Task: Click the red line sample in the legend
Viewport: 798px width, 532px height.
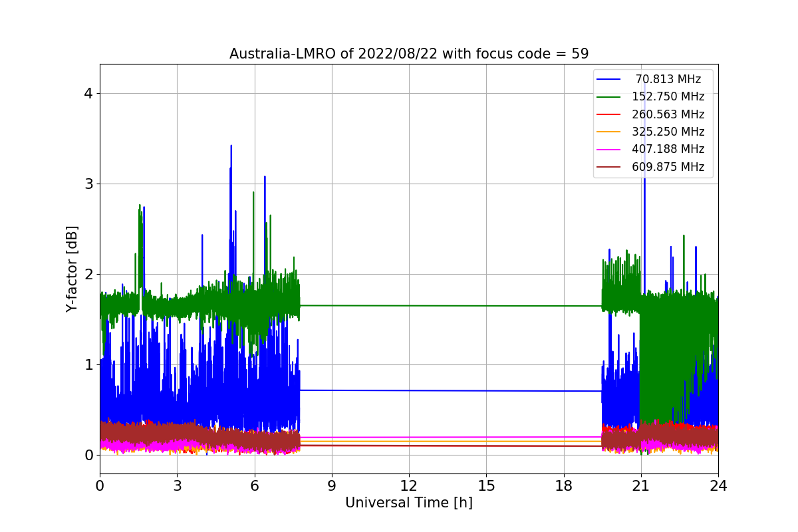Action: (609, 114)
